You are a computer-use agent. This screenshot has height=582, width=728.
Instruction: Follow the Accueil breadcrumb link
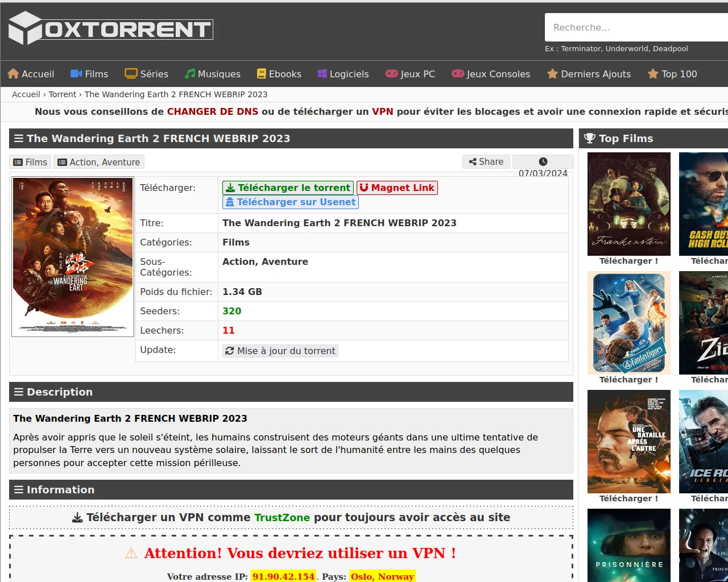tap(26, 94)
